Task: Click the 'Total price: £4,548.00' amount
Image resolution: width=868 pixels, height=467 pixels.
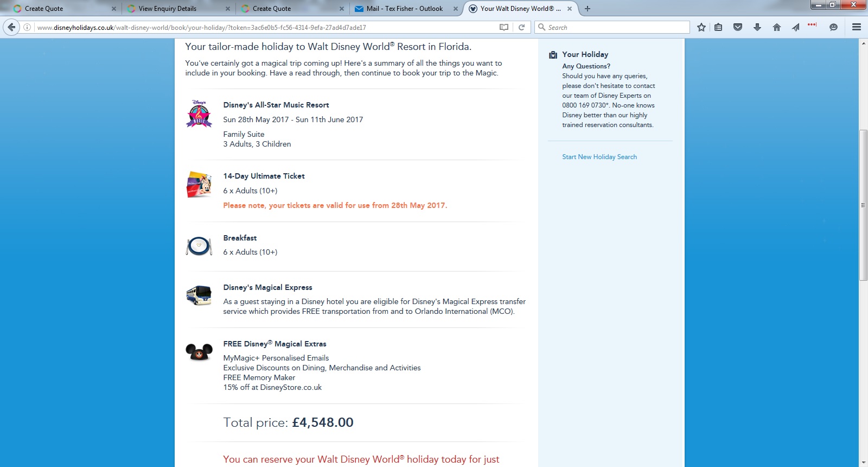Action: [x=288, y=422]
